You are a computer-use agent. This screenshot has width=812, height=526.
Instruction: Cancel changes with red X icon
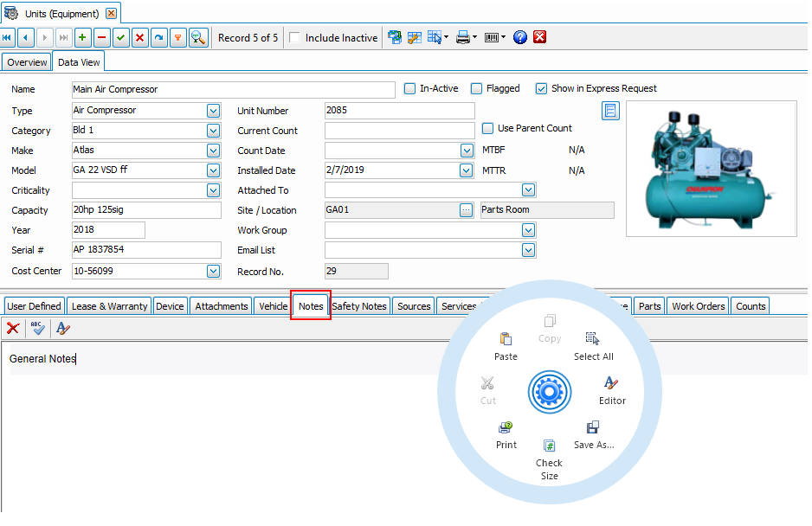click(x=140, y=38)
